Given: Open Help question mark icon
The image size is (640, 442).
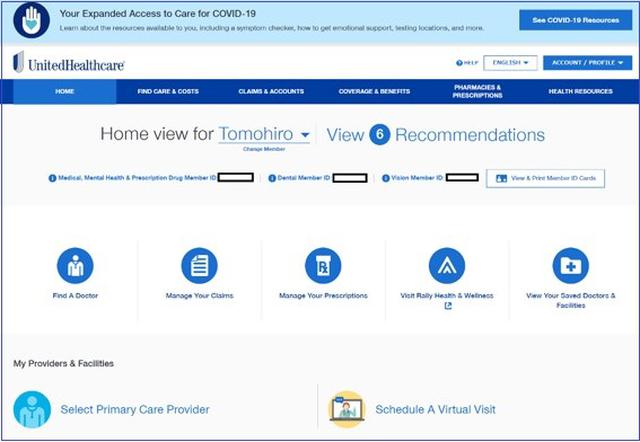Looking at the screenshot, I should 459,63.
